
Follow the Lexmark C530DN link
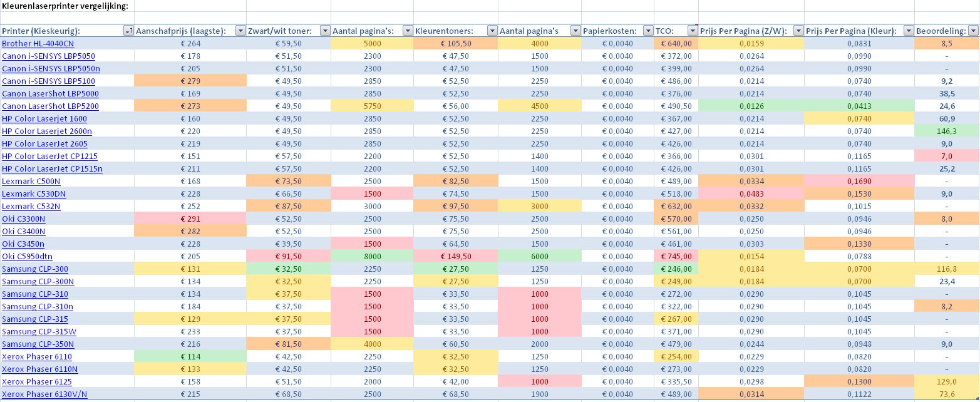(34, 194)
